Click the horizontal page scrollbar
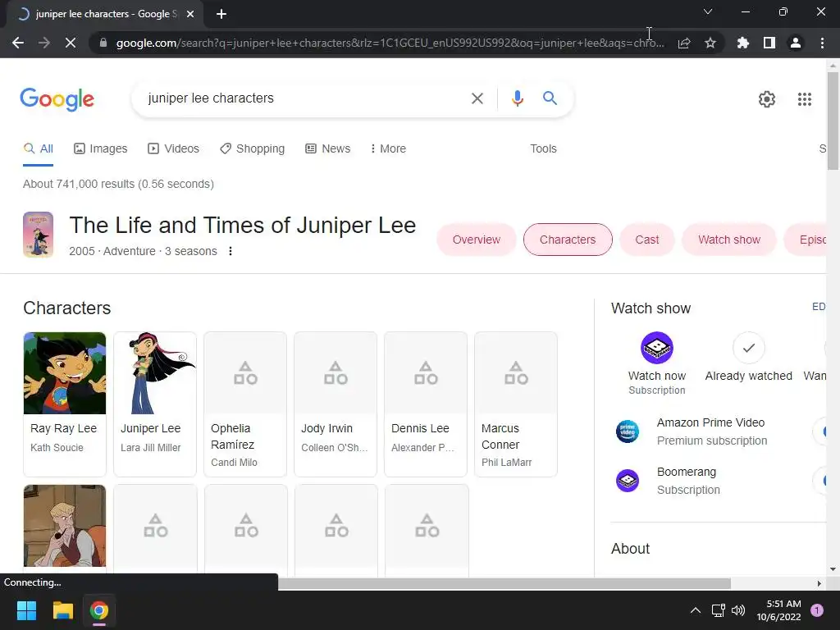840x630 pixels. (x=504, y=583)
